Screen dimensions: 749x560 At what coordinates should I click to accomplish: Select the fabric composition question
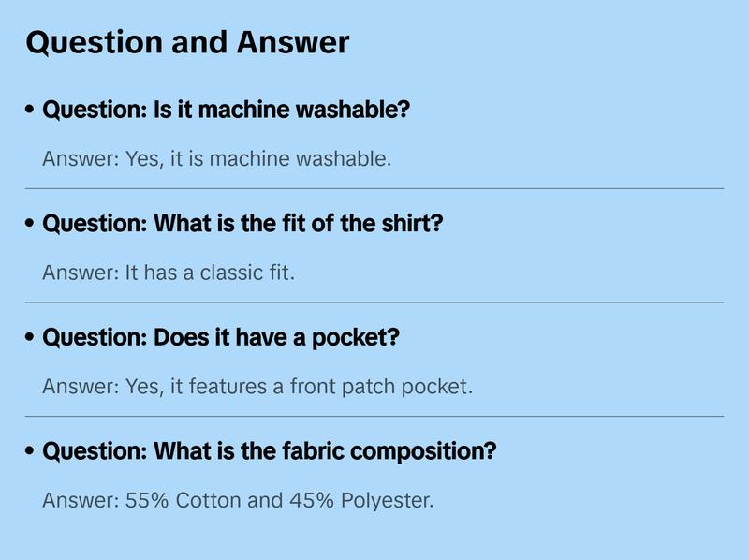[270, 451]
